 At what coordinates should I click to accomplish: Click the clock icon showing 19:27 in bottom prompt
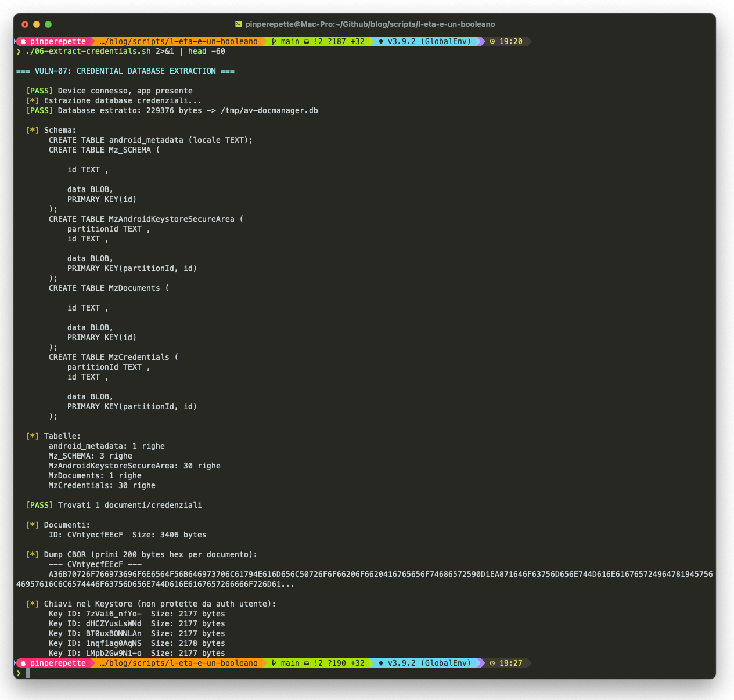click(x=492, y=663)
